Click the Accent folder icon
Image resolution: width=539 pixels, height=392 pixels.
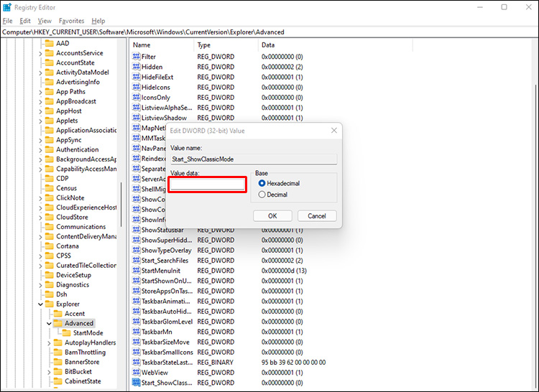tap(58, 314)
